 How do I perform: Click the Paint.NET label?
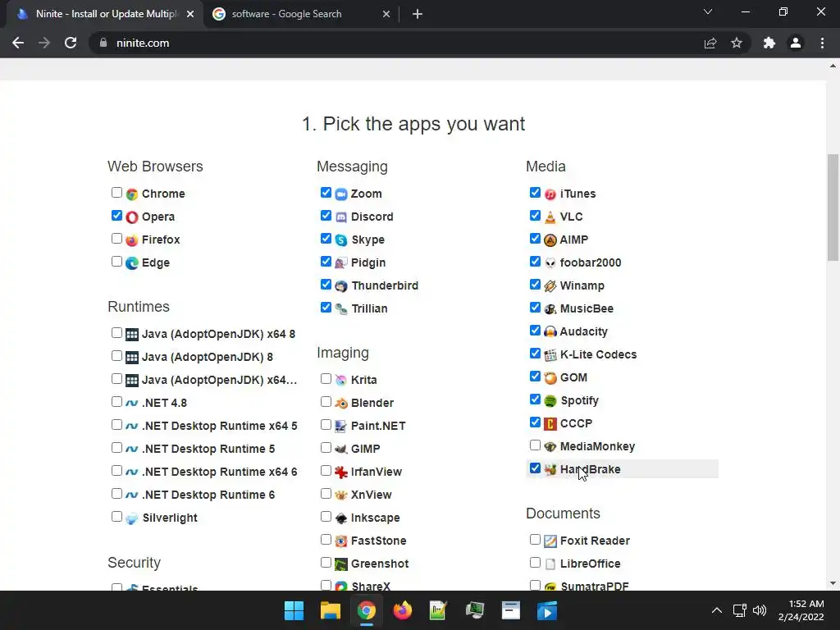378,426
